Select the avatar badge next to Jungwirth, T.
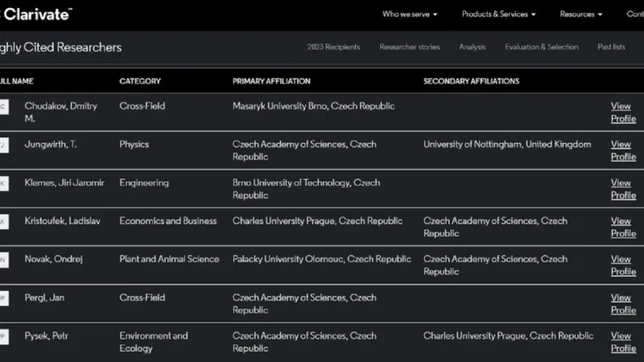 pos(3,145)
